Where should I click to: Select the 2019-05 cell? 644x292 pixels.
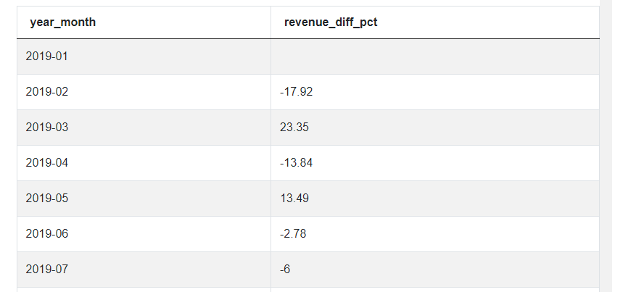(x=144, y=199)
